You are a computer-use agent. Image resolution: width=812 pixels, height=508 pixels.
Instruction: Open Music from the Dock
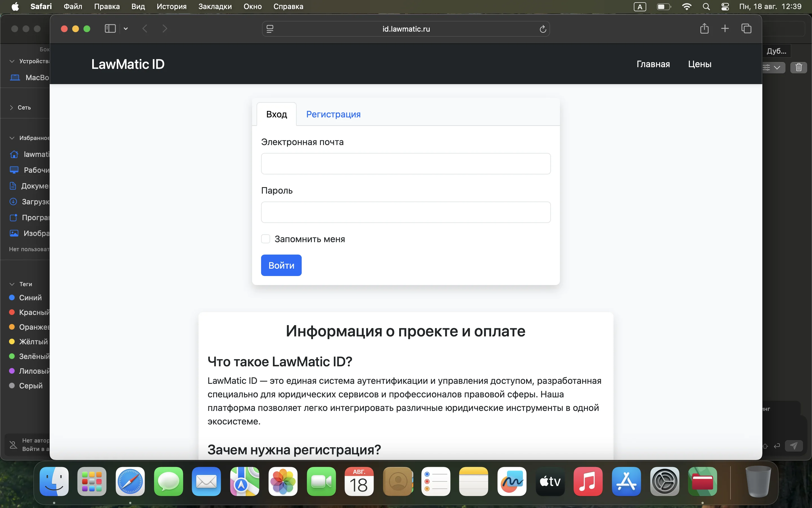point(588,481)
